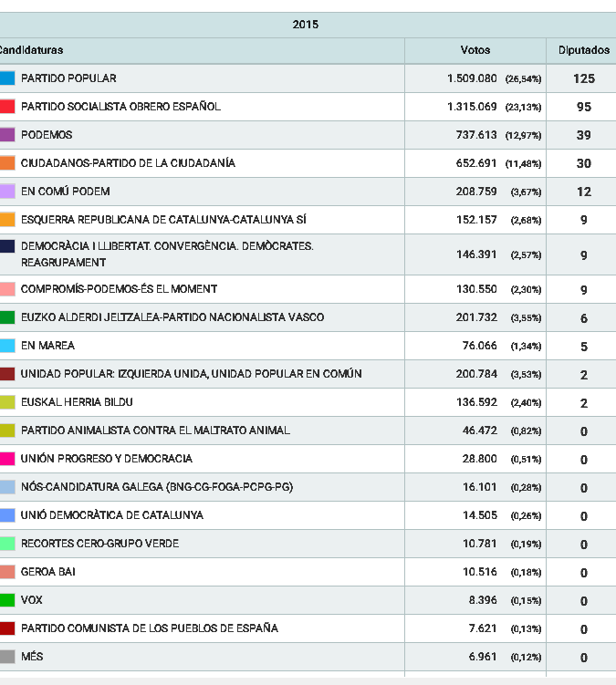Screen dimensions: 616x685
Task: Select the GEROA BAI party name
Action: tap(48, 572)
